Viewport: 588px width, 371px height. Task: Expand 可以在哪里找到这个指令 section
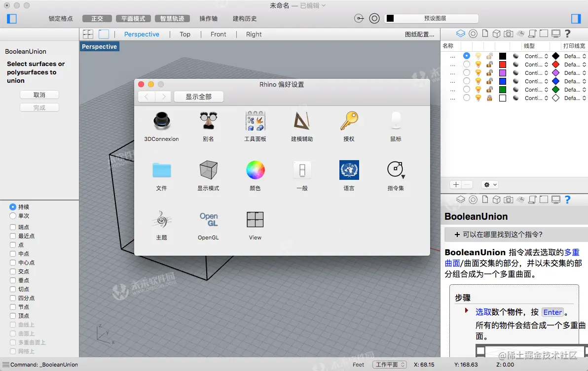point(516,235)
